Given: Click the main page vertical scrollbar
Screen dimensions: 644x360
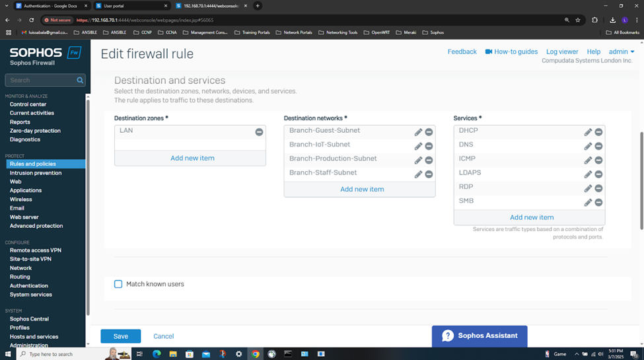Looking at the screenshot, I should point(641,181).
